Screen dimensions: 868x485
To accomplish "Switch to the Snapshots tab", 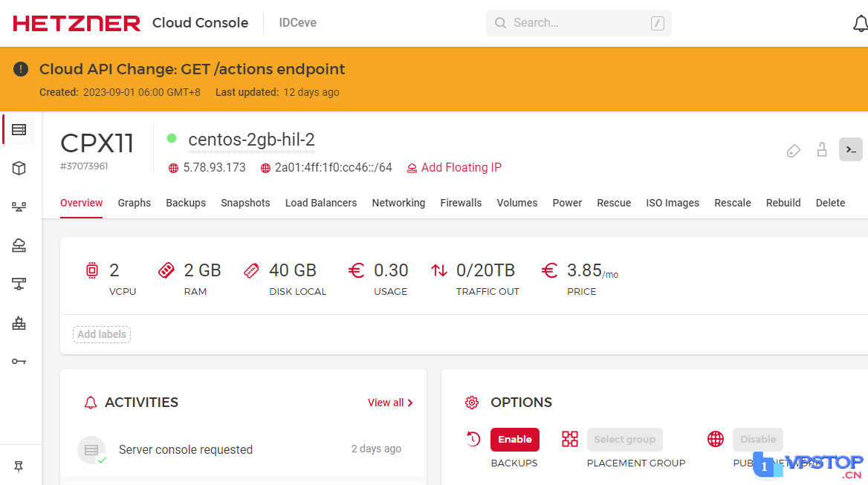I will click(245, 203).
